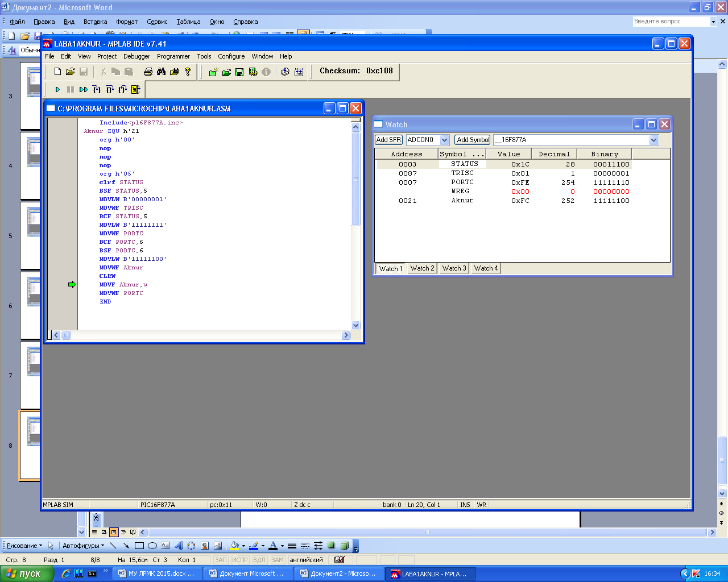This screenshot has height=582, width=728.
Task: Step Out of the current routine
Action: [123, 89]
